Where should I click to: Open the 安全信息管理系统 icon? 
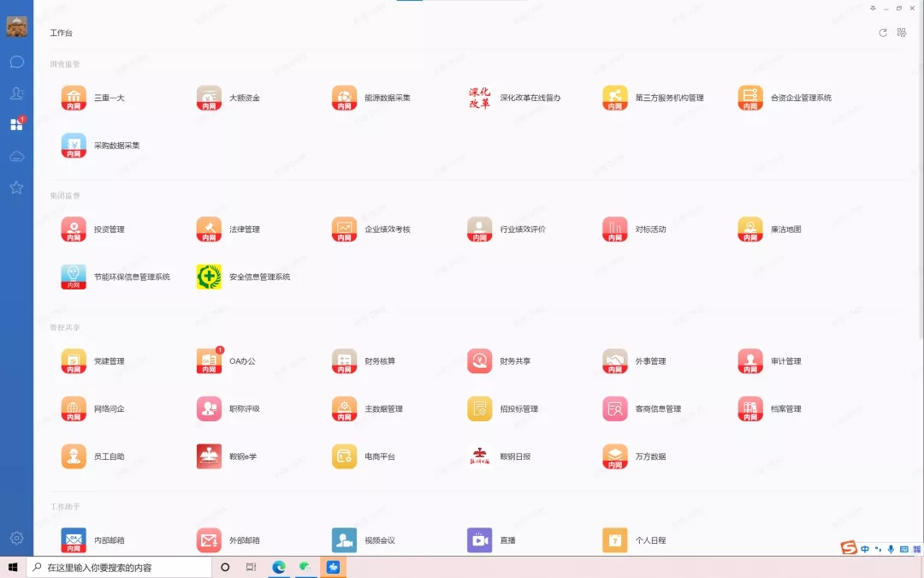[209, 277]
